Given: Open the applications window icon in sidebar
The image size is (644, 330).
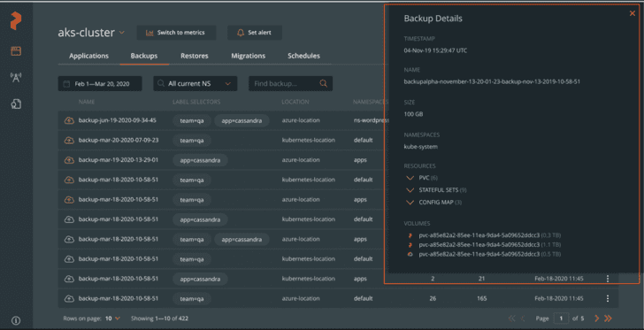Looking at the screenshot, I should tap(16, 51).
